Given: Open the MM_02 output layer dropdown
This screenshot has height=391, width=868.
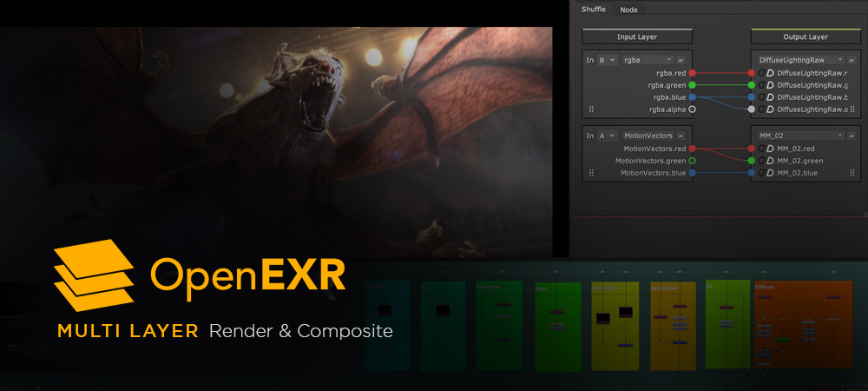Looking at the screenshot, I should click(x=801, y=136).
